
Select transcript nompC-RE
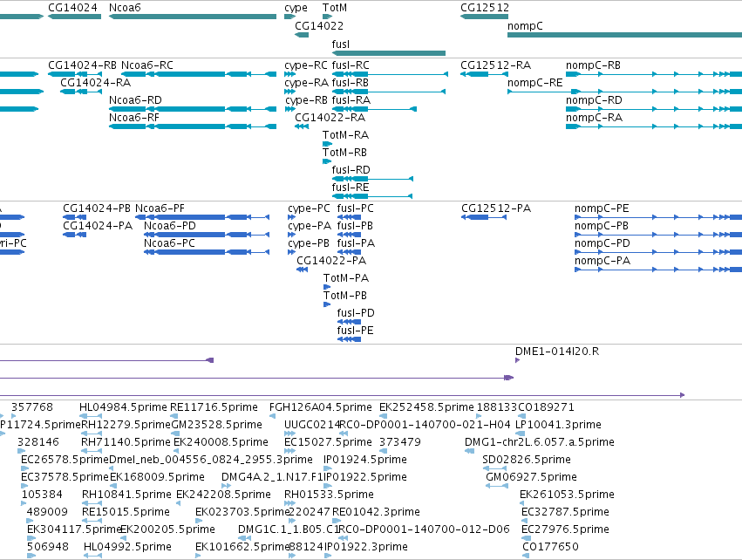[x=624, y=92]
